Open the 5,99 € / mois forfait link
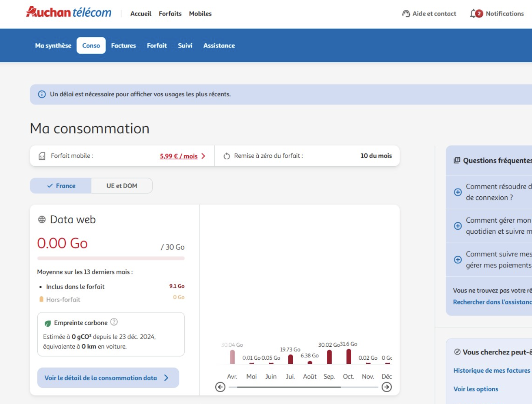 point(179,156)
